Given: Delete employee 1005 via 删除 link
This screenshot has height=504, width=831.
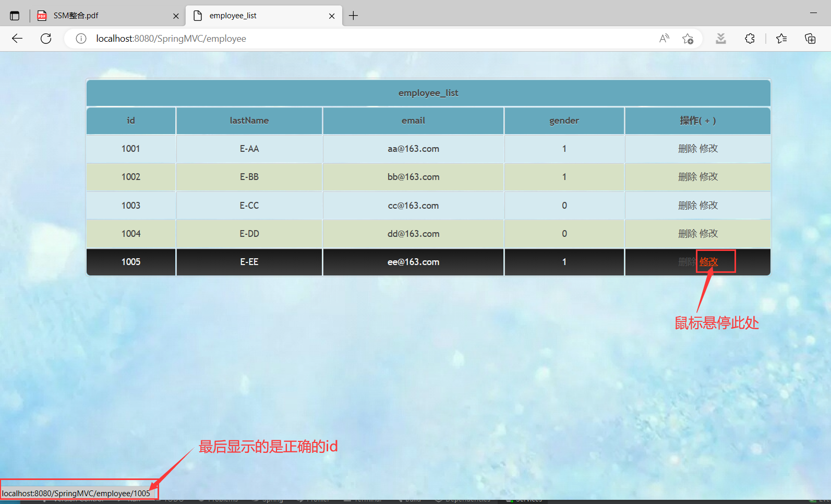Looking at the screenshot, I should (x=687, y=262).
